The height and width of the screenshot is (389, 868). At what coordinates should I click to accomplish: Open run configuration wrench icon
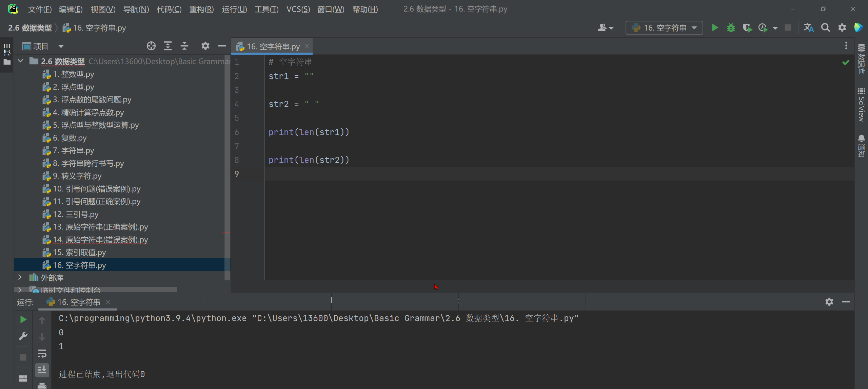(23, 336)
